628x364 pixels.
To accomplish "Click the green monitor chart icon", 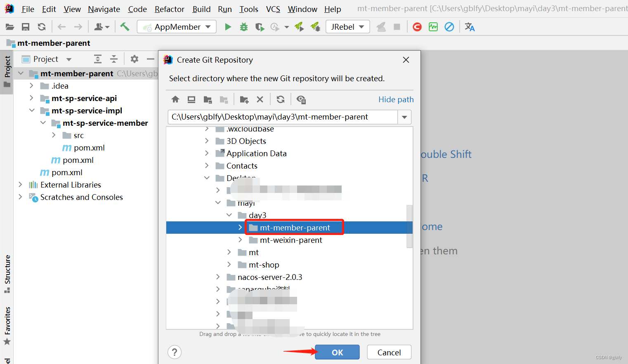I will [x=433, y=27].
